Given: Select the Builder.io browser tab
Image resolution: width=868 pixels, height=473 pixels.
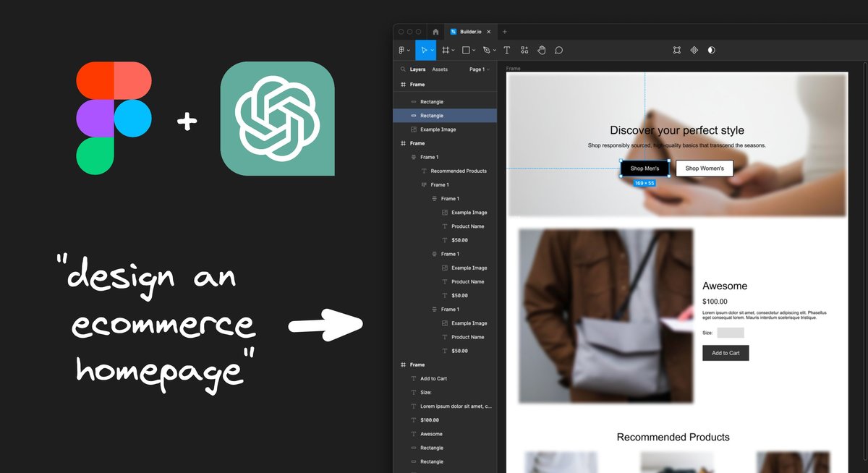Looking at the screenshot, I should click(470, 31).
